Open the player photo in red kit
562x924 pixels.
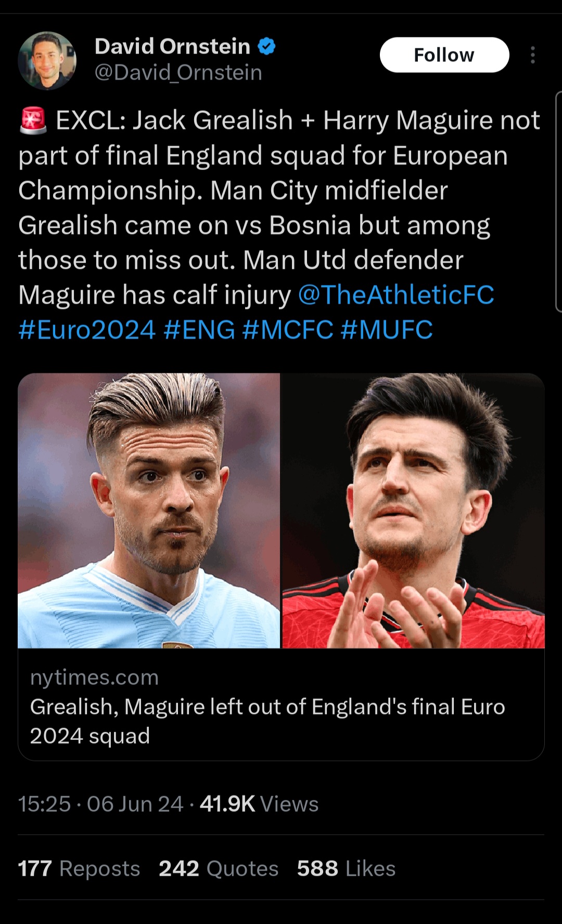coord(413,511)
